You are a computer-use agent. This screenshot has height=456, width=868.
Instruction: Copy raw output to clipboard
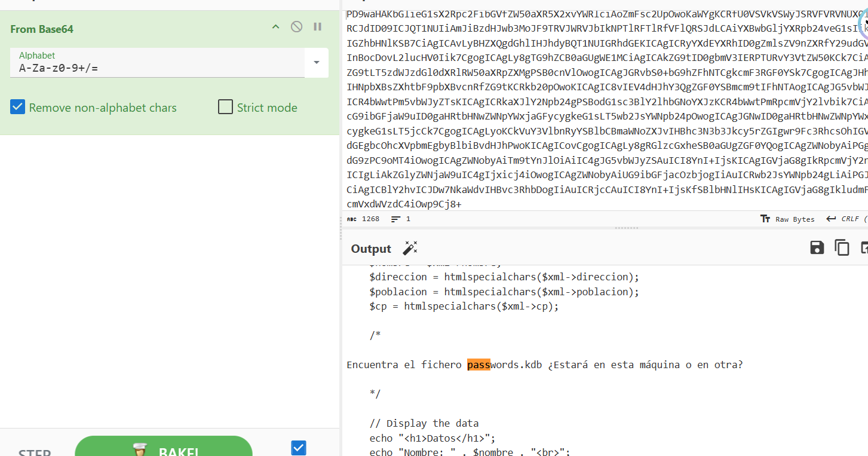842,248
